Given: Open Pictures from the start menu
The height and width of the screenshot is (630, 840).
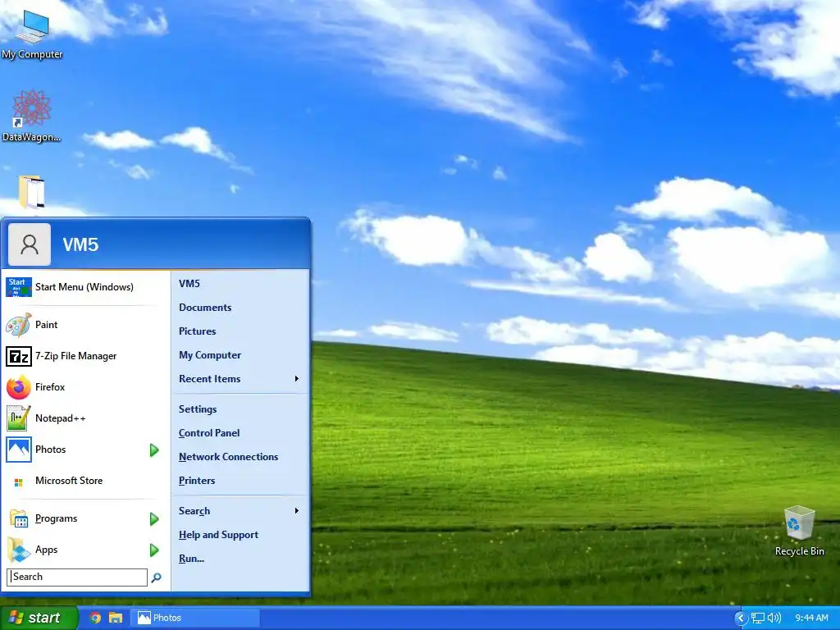Looking at the screenshot, I should [x=197, y=331].
